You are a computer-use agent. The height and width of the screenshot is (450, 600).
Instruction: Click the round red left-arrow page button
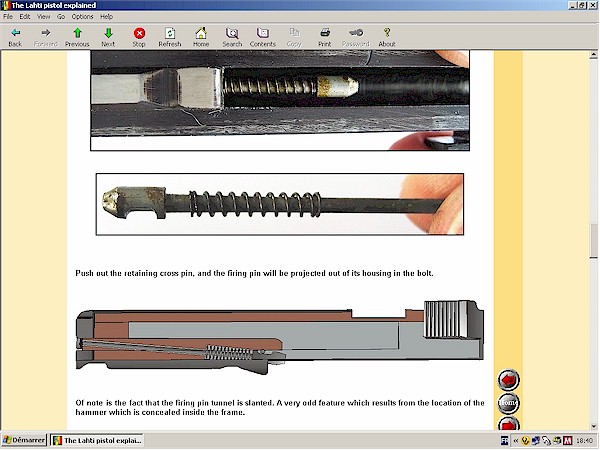pos(509,380)
